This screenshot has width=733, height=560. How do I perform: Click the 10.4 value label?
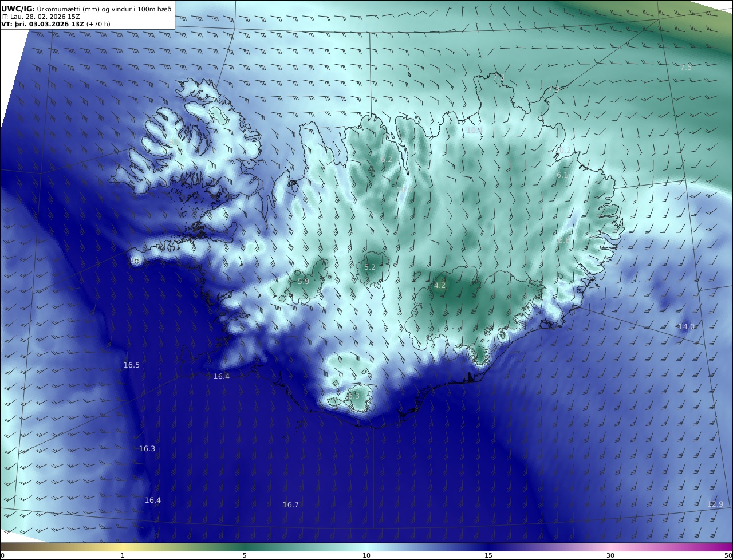point(474,131)
